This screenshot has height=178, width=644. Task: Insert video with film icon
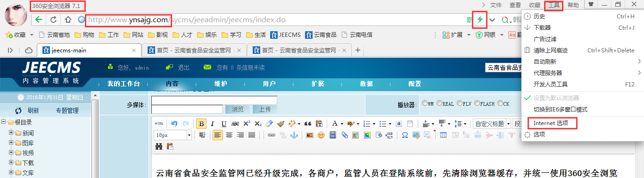point(333,135)
